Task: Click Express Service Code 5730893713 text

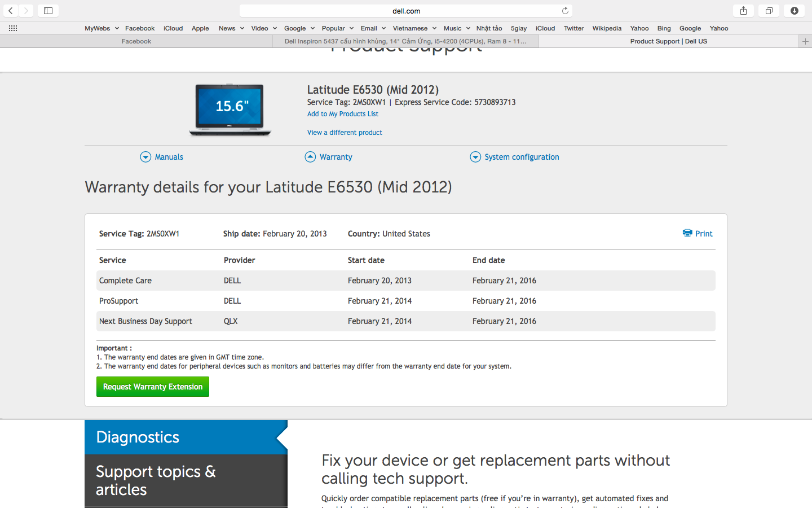Action: tap(455, 102)
